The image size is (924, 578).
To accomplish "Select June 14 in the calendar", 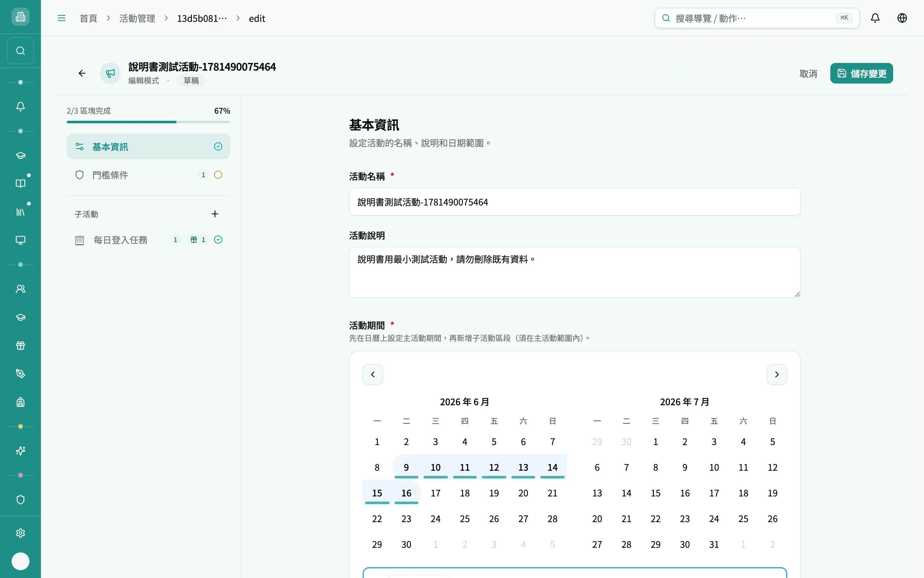I will click(x=552, y=467).
